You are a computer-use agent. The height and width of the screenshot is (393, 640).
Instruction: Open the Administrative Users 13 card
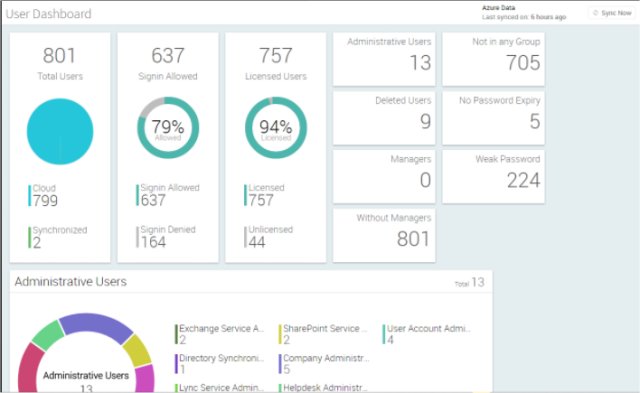coord(384,59)
